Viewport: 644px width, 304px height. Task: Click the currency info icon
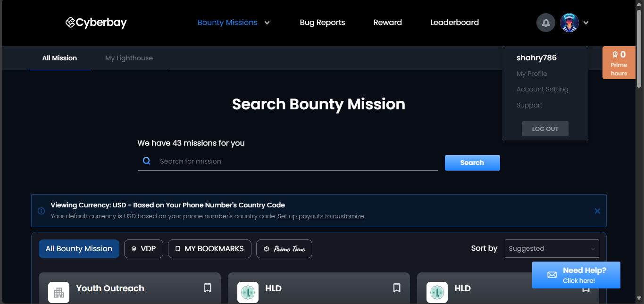tap(42, 211)
